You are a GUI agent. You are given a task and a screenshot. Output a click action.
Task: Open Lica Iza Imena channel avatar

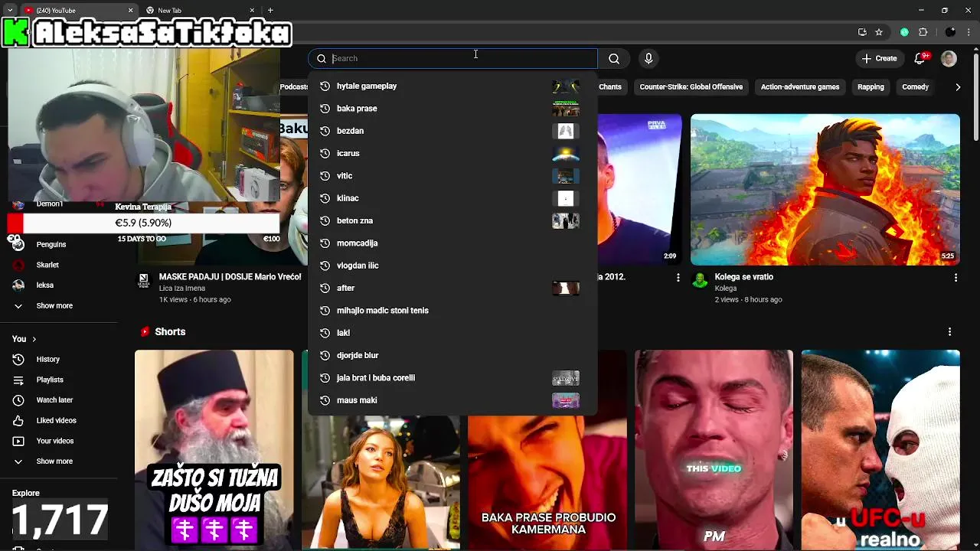click(143, 281)
